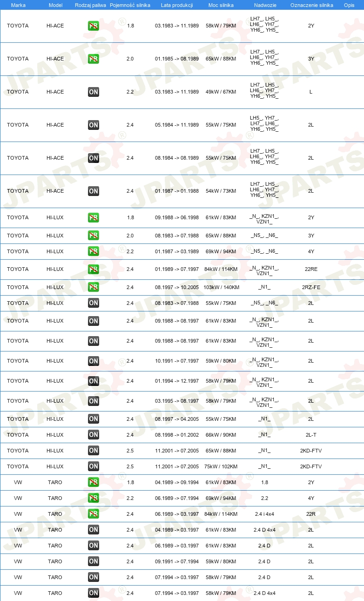Select PB icon in HI-LUX 2.2 row
This screenshot has width=364, height=601.
tap(94, 251)
